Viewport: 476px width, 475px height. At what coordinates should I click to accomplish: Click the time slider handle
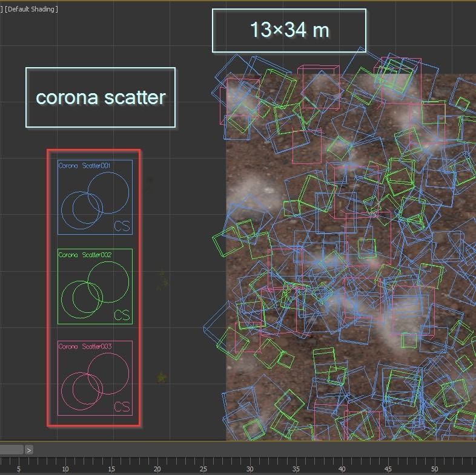12,450
